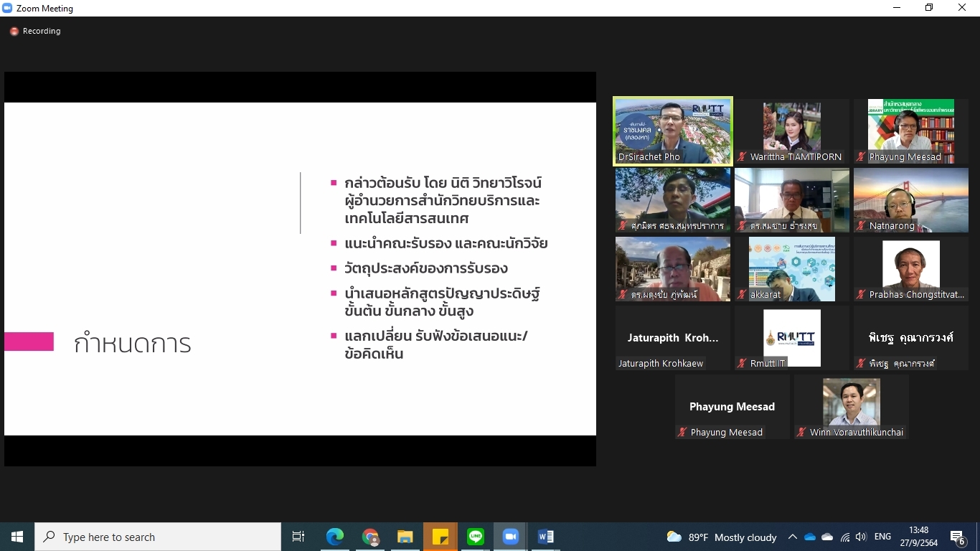Switch to Microsoft Word in the taskbar

(545, 537)
